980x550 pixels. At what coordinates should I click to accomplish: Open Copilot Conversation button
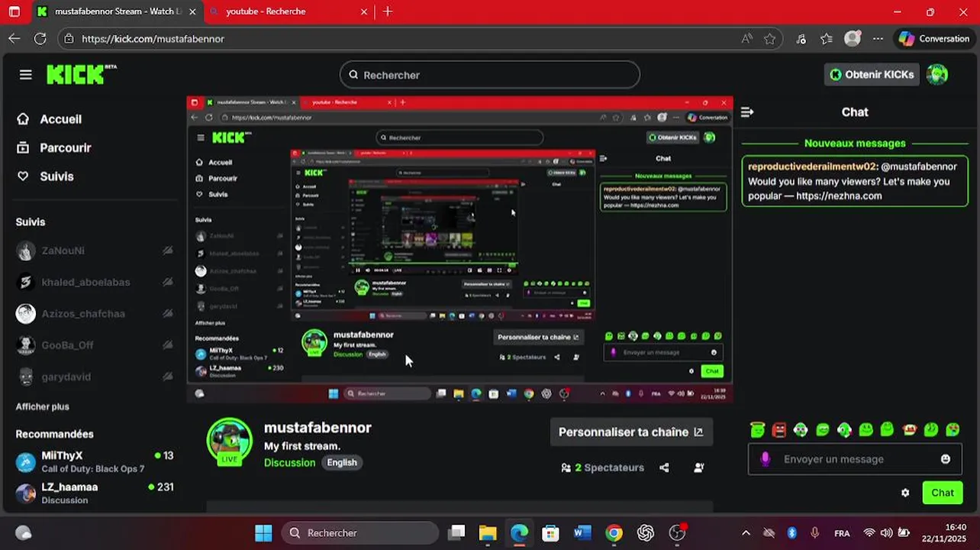pyautogui.click(x=934, y=38)
